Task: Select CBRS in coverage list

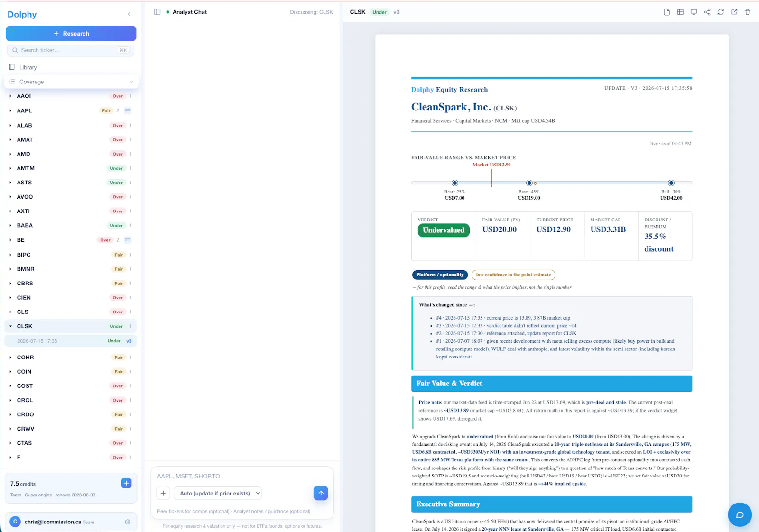Action: click(71, 283)
